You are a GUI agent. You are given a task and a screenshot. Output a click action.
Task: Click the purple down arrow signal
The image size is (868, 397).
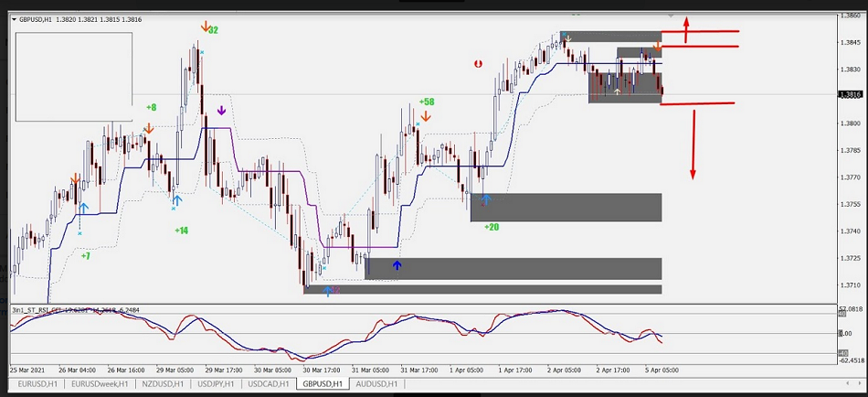(x=221, y=111)
